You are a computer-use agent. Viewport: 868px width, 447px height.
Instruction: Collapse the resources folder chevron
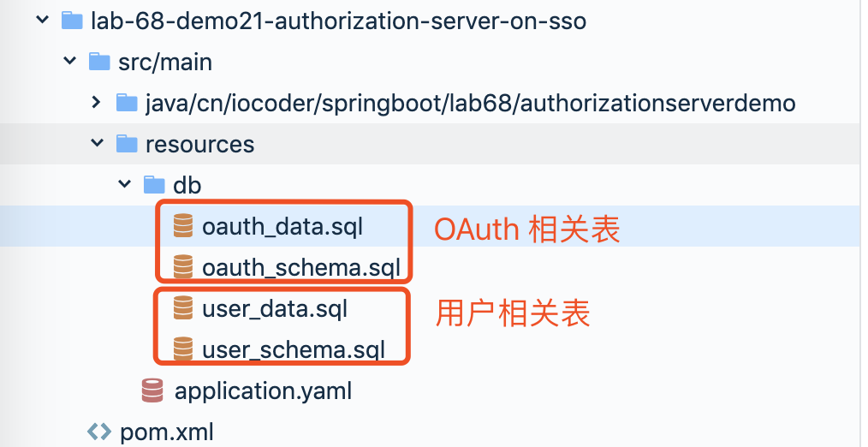click(97, 144)
